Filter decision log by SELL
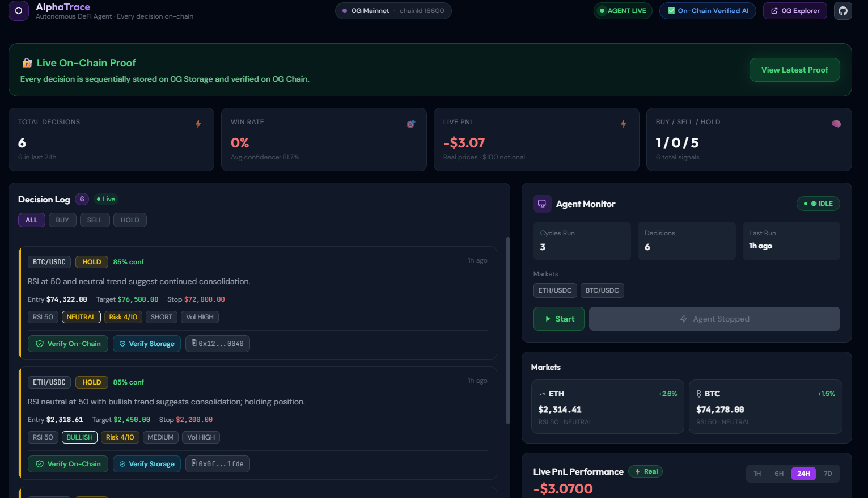868x498 pixels. 95,220
